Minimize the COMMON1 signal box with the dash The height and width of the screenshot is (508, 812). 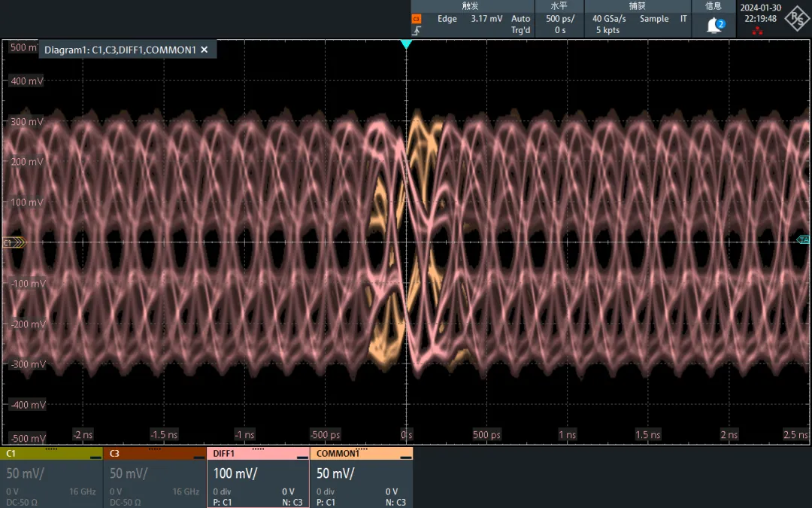(x=405, y=457)
